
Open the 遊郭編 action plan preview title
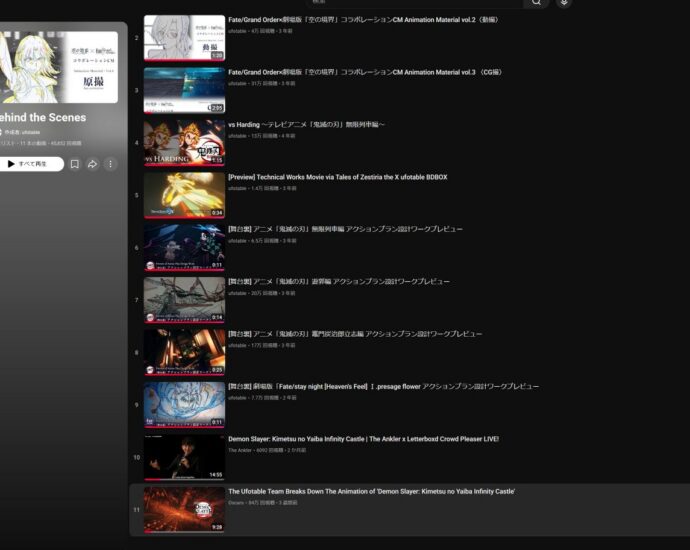pos(338,282)
